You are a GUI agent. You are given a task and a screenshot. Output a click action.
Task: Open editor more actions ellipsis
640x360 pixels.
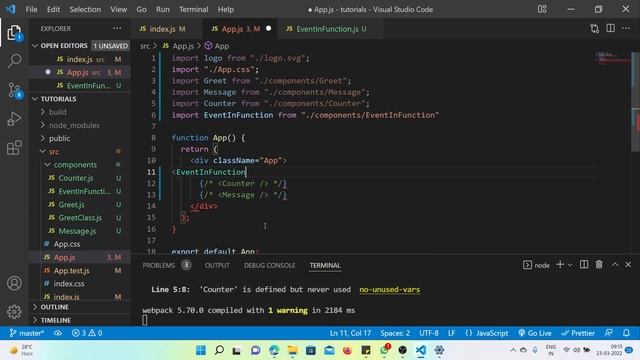click(x=626, y=29)
